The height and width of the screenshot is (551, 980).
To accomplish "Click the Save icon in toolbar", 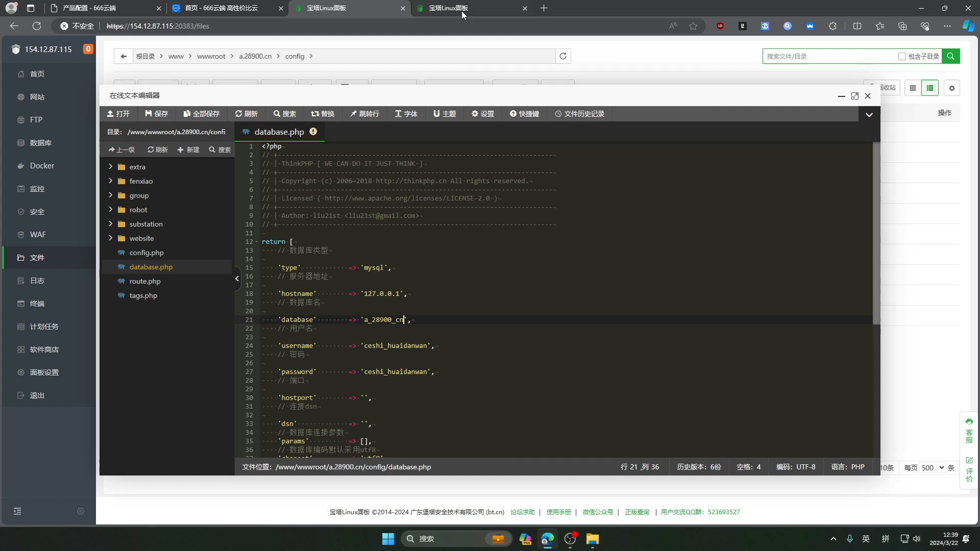I will [157, 114].
